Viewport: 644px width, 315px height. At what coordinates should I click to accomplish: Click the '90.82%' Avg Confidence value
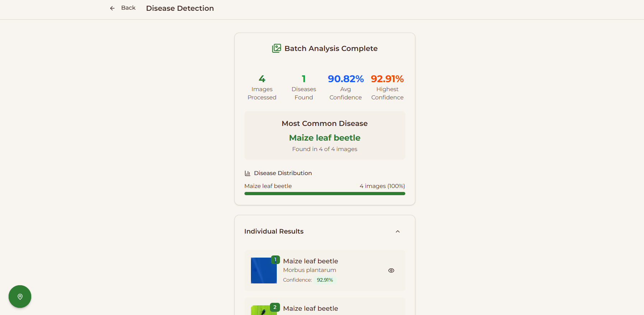(x=346, y=79)
